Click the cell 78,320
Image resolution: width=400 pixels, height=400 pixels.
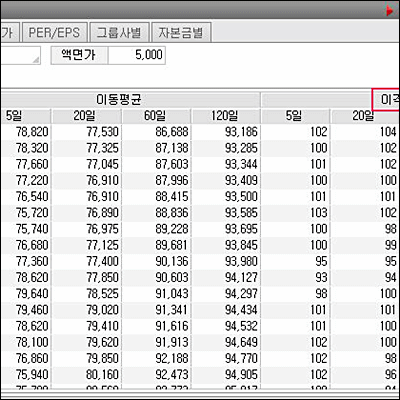coord(25,148)
